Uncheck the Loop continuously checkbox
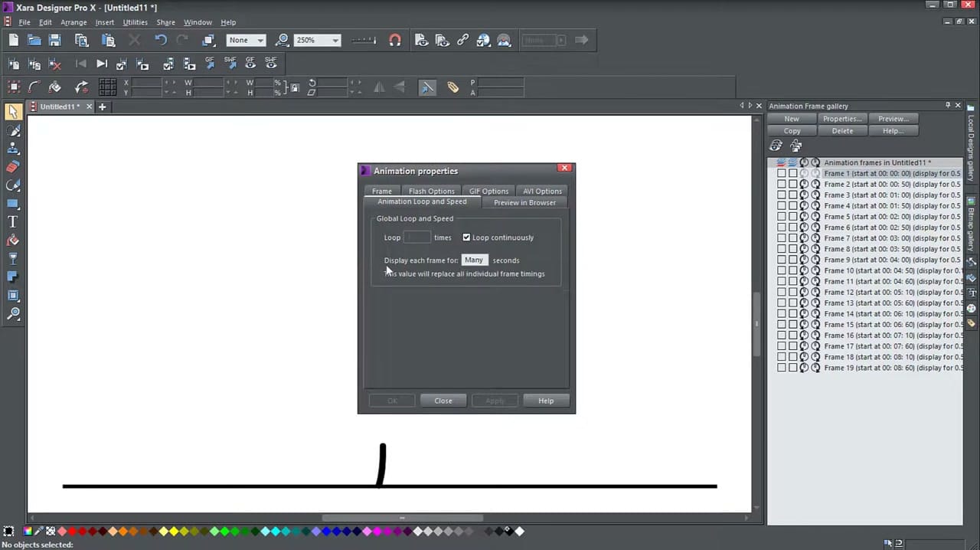The image size is (980, 550). (466, 237)
